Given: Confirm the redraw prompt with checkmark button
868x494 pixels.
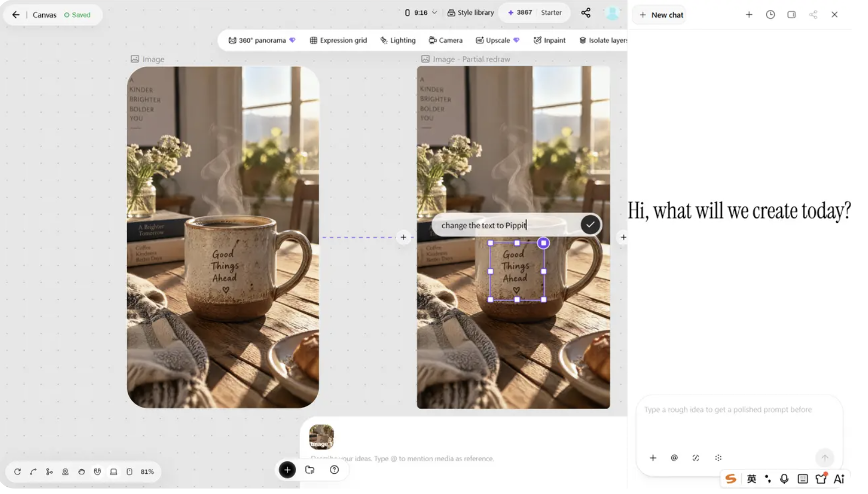Looking at the screenshot, I should [590, 225].
